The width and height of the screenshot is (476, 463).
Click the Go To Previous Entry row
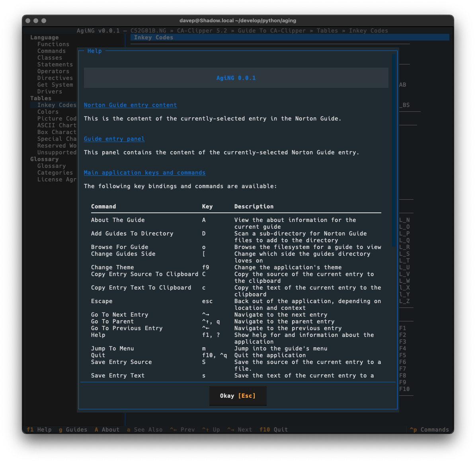click(236, 328)
